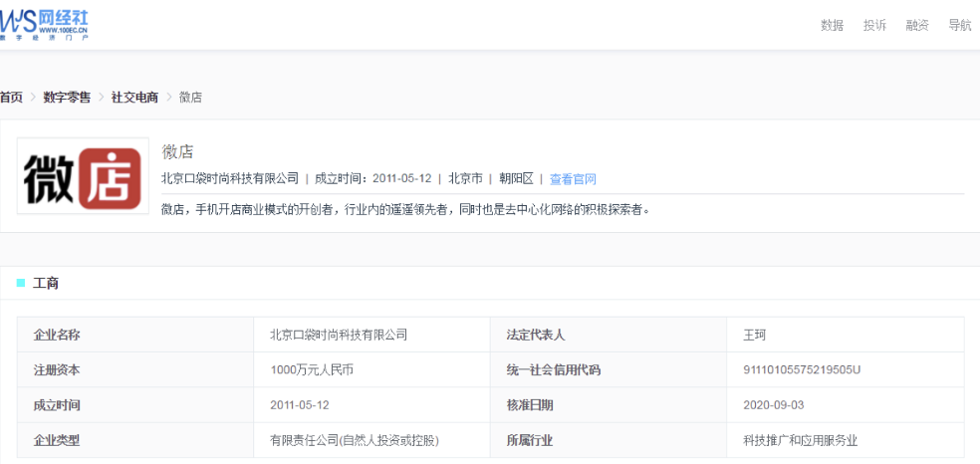Select the 微店 company title heading
Image resolution: width=980 pixels, height=464 pixels.
pyautogui.click(x=178, y=151)
